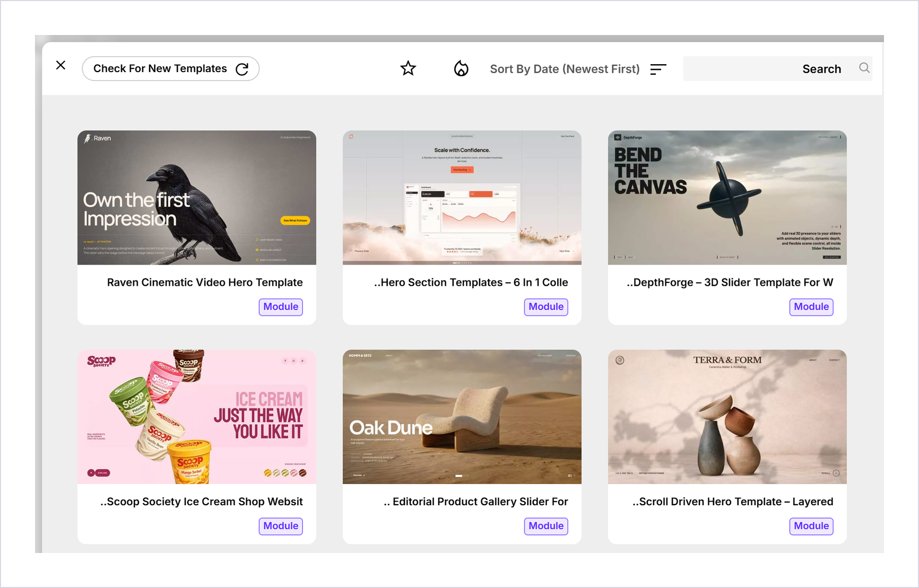Close the template library panel
The width and height of the screenshot is (919, 588).
pos(61,65)
